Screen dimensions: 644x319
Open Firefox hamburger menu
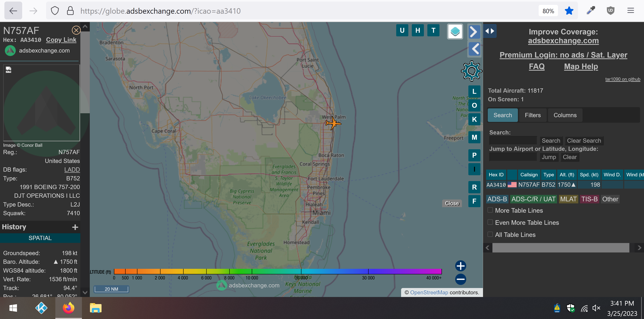[631, 11]
